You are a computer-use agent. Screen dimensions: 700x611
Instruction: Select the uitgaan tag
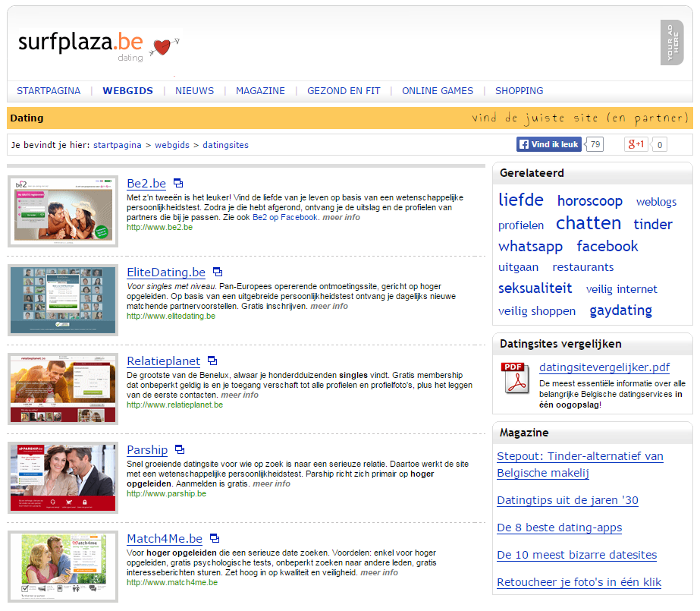[518, 267]
